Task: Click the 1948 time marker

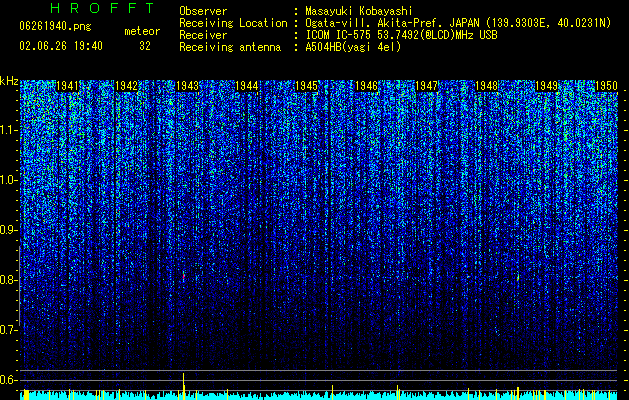Action: click(x=486, y=86)
